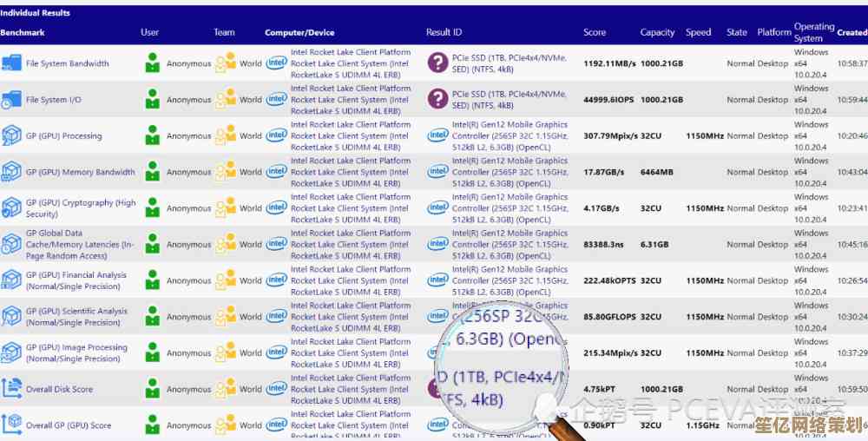Sort by the Benchmark column header
Screen dimensions: 868x441
pyautogui.click(x=23, y=33)
